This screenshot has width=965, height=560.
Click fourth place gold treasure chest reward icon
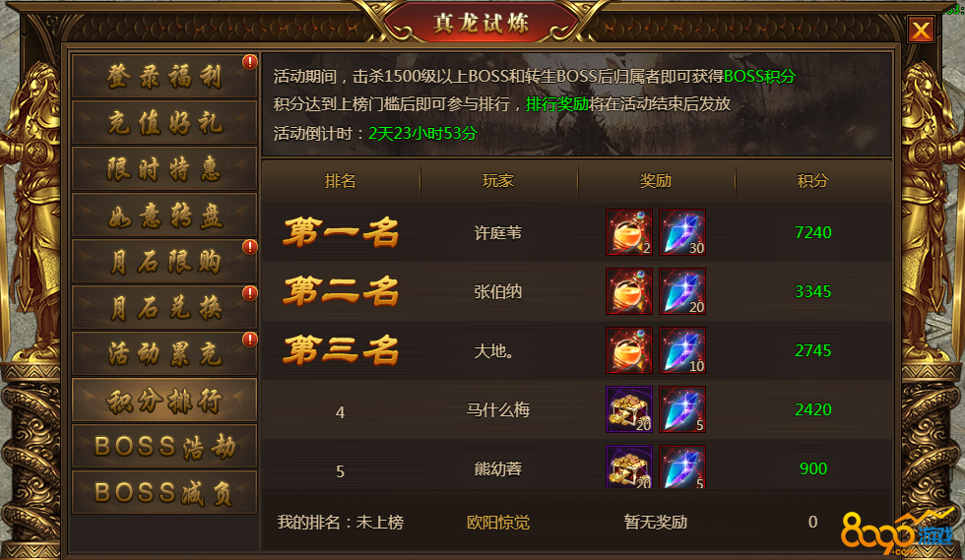[x=629, y=409]
